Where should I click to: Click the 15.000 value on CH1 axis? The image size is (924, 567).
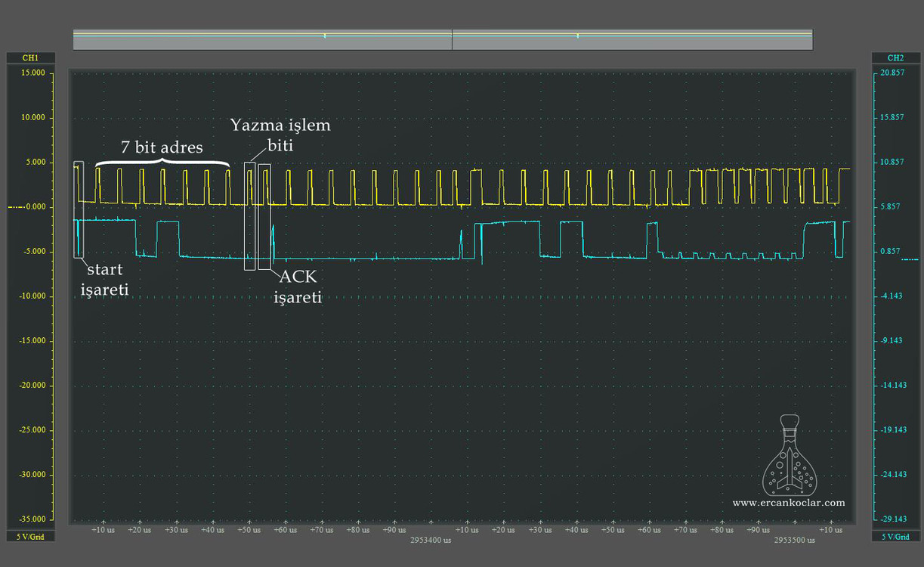tap(35, 73)
